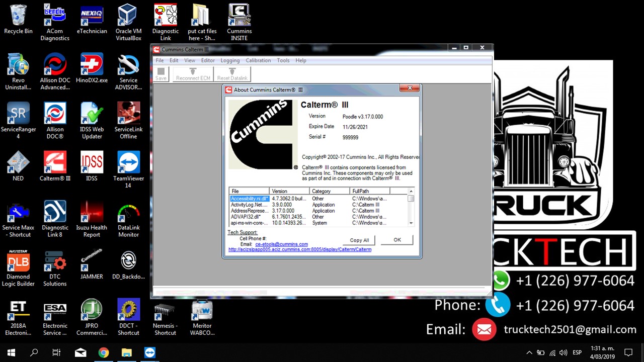Open the Logging menu
The width and height of the screenshot is (644, 362).
click(x=230, y=60)
